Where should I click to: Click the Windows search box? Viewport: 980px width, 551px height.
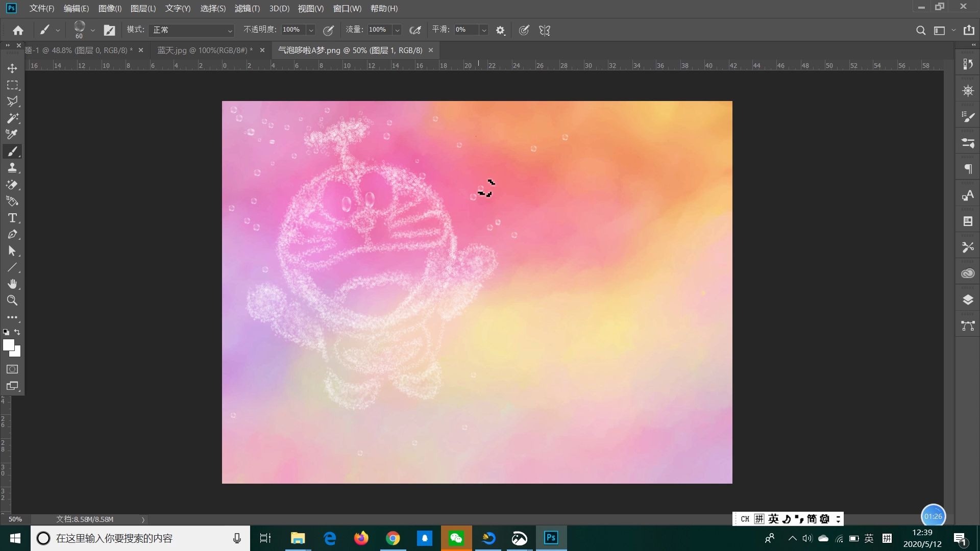(x=138, y=538)
